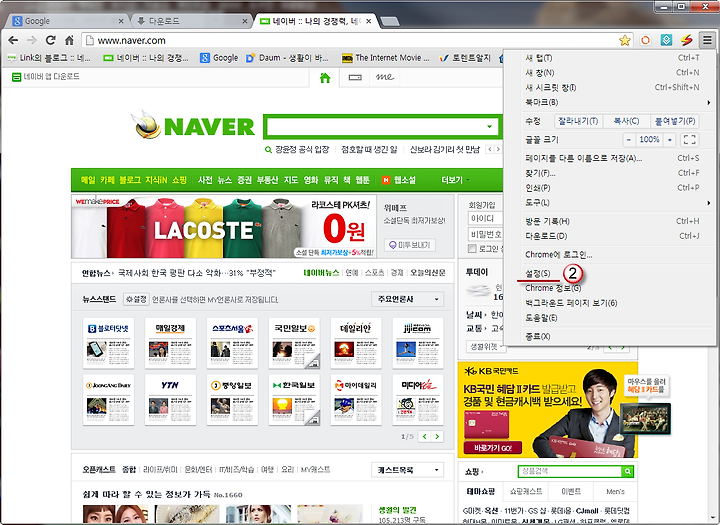Click the LACOSTE banner ad
This screenshot has width=720, height=525.
coord(224,226)
